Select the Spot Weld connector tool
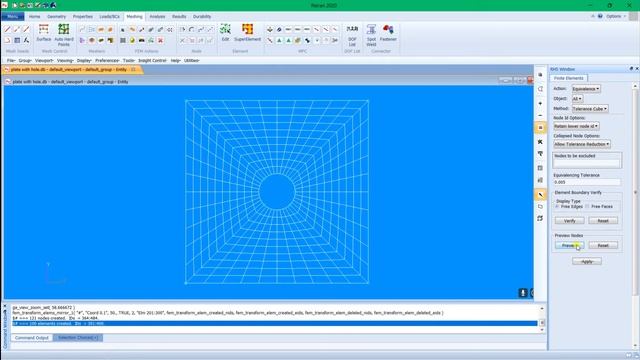This screenshot has height=360, width=640. (371, 35)
